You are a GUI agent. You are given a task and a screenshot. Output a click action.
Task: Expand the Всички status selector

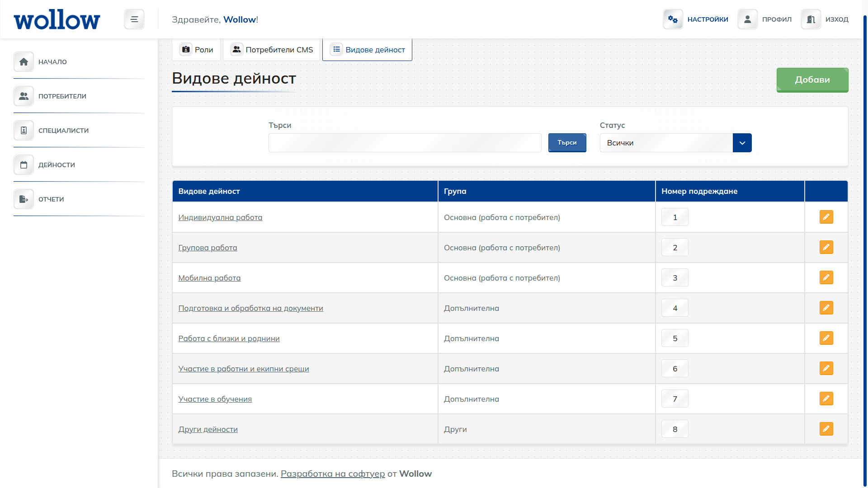coord(742,143)
